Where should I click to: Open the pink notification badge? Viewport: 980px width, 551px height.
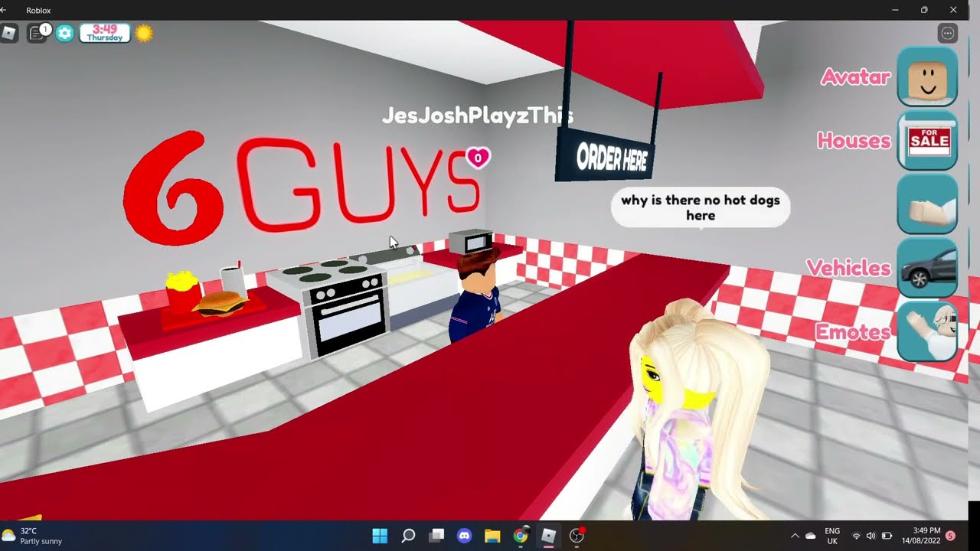coord(950,536)
